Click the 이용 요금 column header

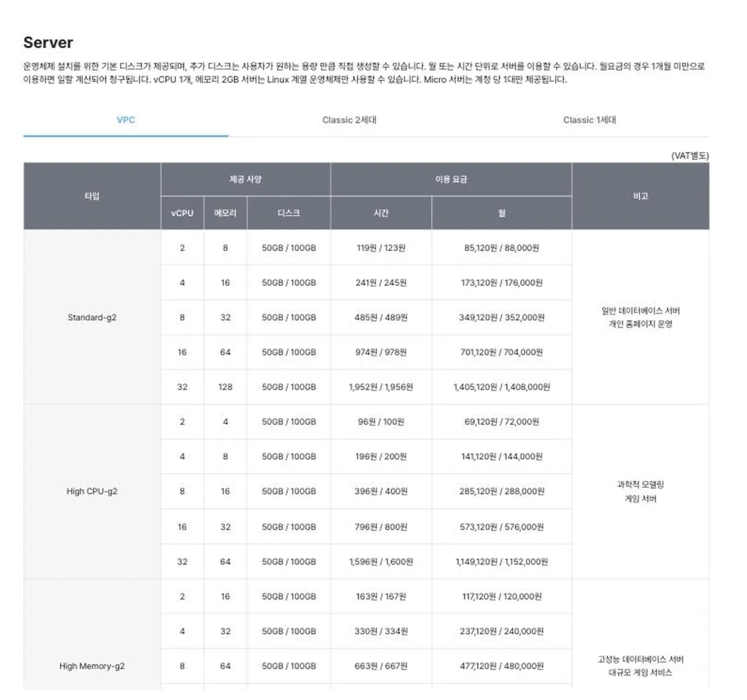[x=451, y=180]
